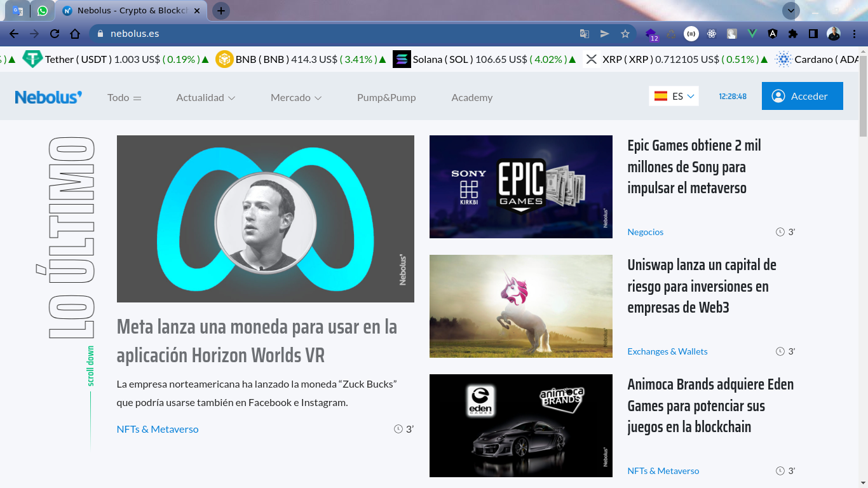Image resolution: width=868 pixels, height=488 pixels.
Task: Open the Google Translate page icon
Action: pos(585,34)
